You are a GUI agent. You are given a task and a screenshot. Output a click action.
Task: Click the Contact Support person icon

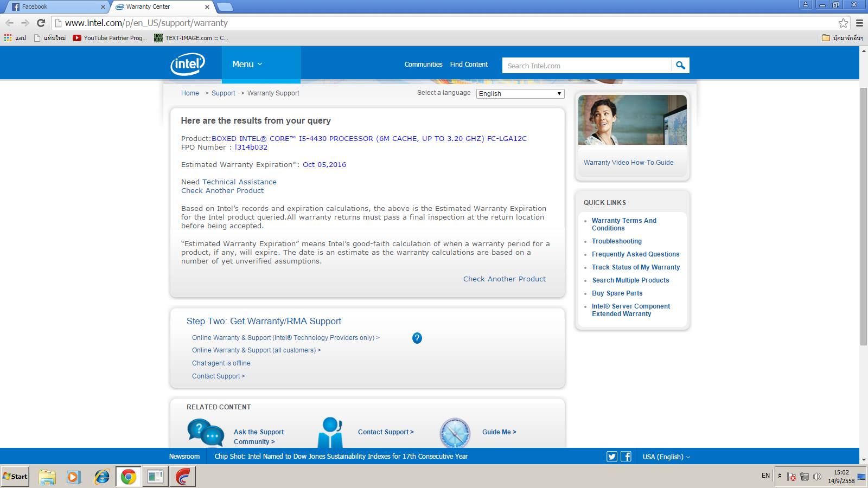click(330, 432)
